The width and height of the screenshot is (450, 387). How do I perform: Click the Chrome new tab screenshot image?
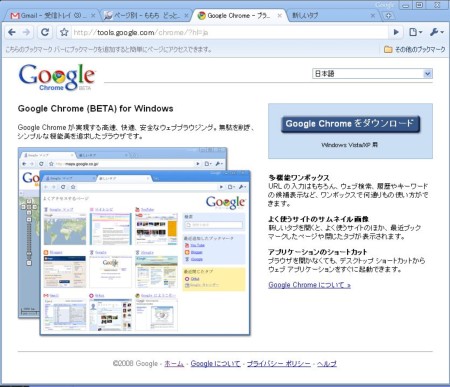[145, 253]
